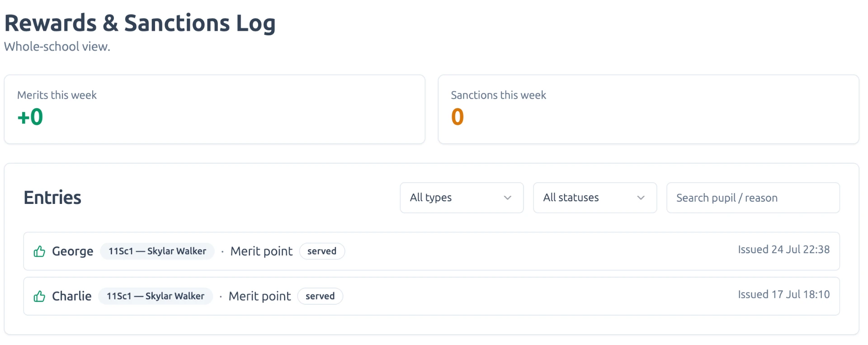Click Merit point label in George's row
This screenshot has height=345, width=868.
(x=261, y=251)
